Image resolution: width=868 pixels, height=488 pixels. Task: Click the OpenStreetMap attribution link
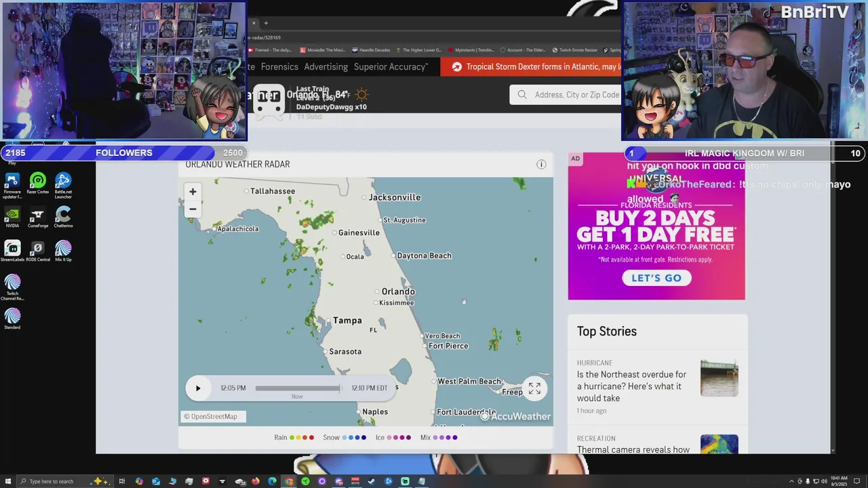tap(214, 417)
